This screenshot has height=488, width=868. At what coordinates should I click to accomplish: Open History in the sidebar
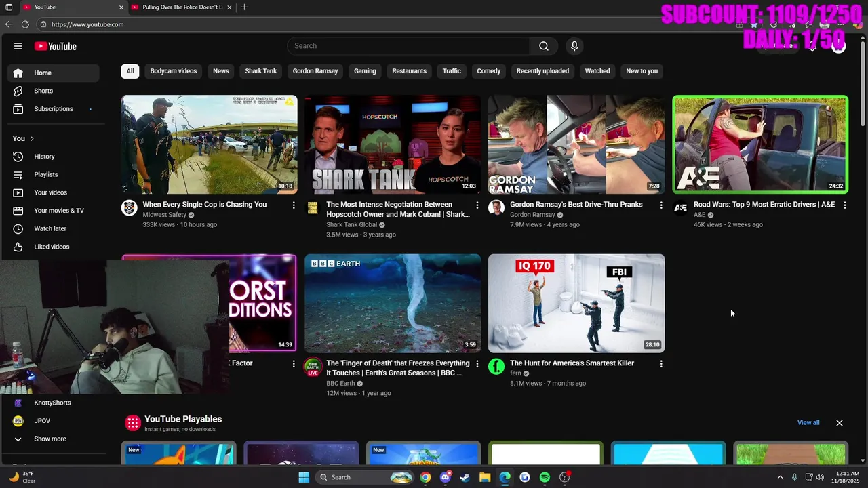pyautogui.click(x=54, y=157)
